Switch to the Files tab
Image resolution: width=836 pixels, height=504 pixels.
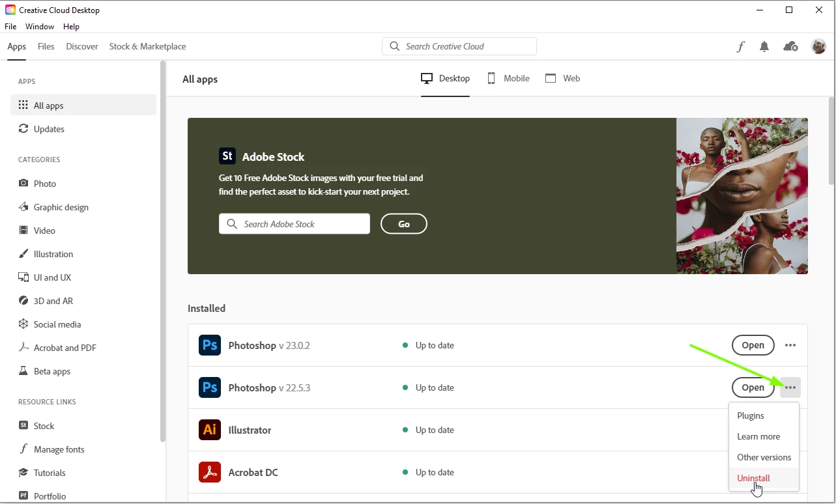pyautogui.click(x=46, y=46)
